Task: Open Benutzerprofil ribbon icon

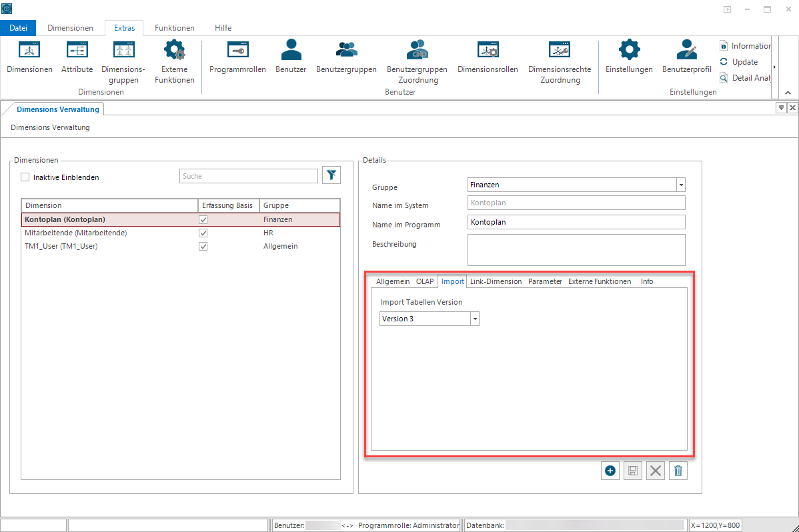Action: tap(686, 57)
